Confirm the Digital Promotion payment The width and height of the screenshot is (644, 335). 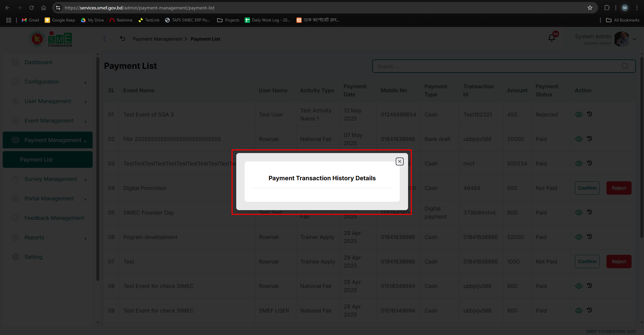pyautogui.click(x=587, y=188)
